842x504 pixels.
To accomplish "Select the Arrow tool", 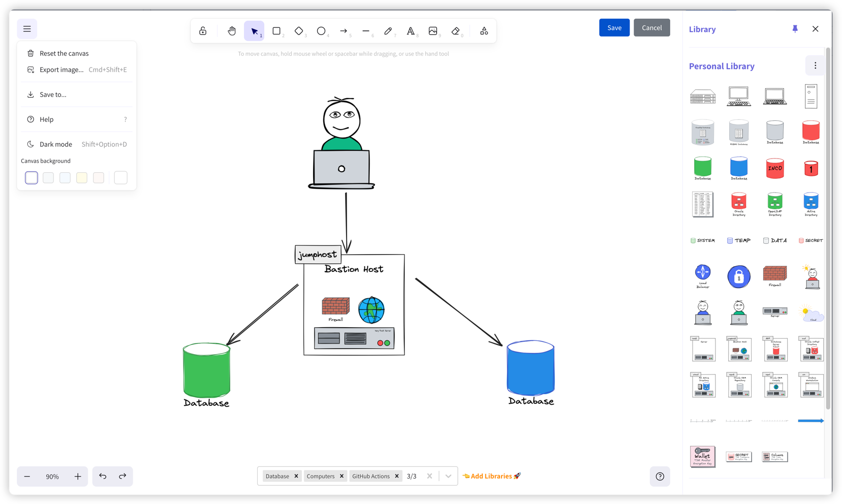I will (x=344, y=30).
